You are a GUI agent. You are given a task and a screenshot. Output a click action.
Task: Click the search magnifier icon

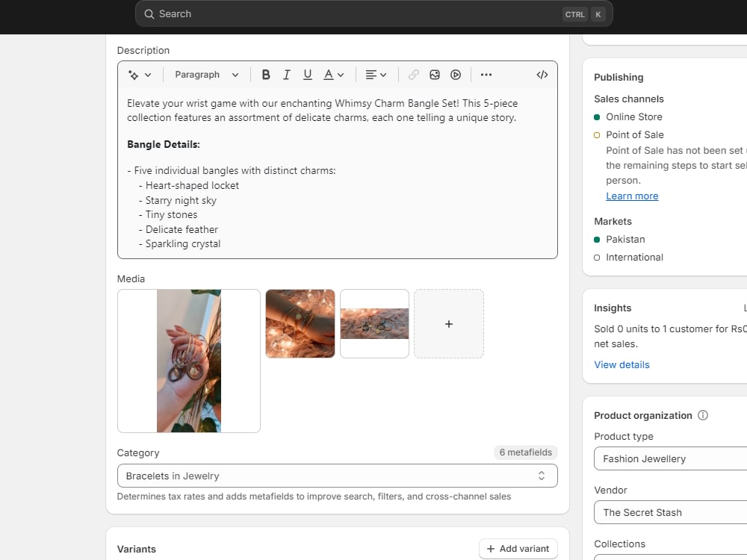tap(149, 13)
